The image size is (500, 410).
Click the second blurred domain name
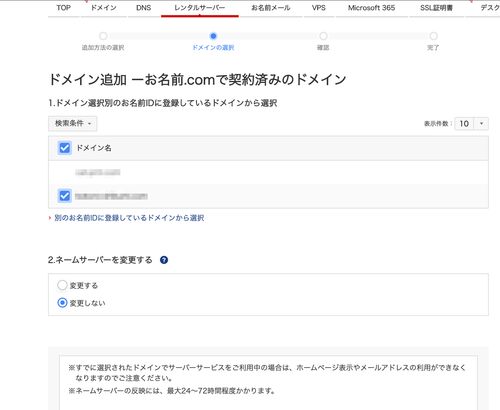111,196
